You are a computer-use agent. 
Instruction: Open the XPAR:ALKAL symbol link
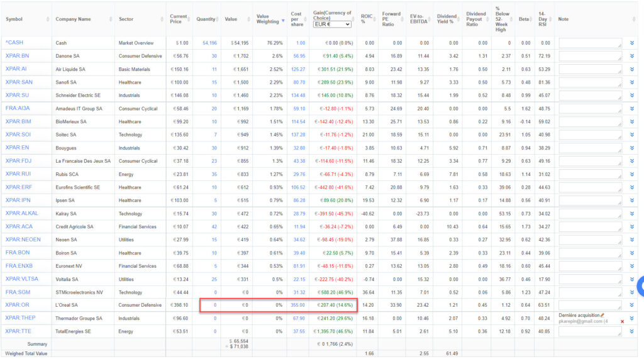(22, 213)
